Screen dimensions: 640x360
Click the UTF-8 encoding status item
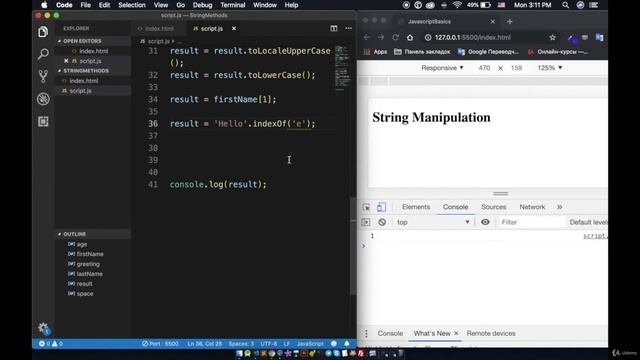[269, 344]
